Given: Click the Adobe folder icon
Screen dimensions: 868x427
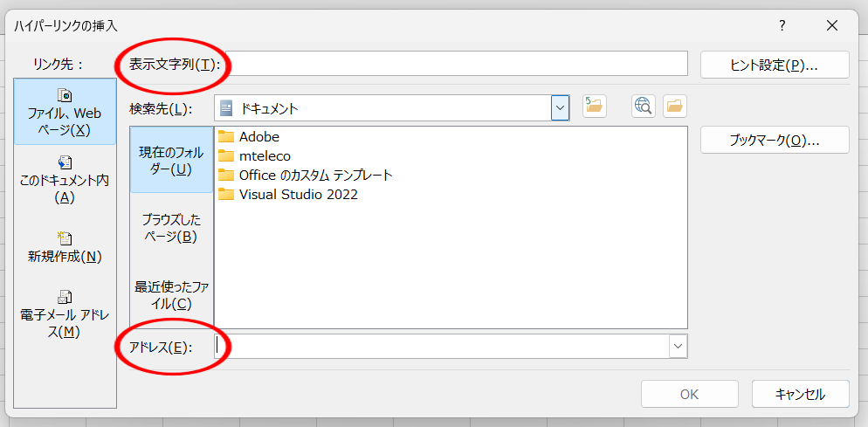Looking at the screenshot, I should coord(226,137).
